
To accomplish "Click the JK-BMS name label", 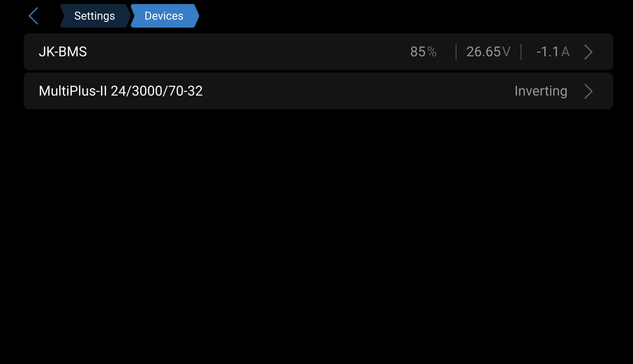I will point(63,52).
